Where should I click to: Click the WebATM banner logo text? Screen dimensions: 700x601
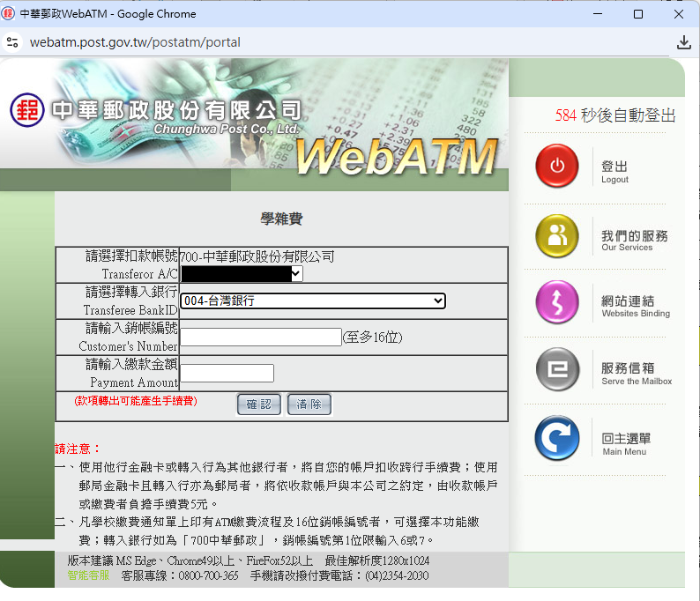pyautogui.click(x=396, y=156)
